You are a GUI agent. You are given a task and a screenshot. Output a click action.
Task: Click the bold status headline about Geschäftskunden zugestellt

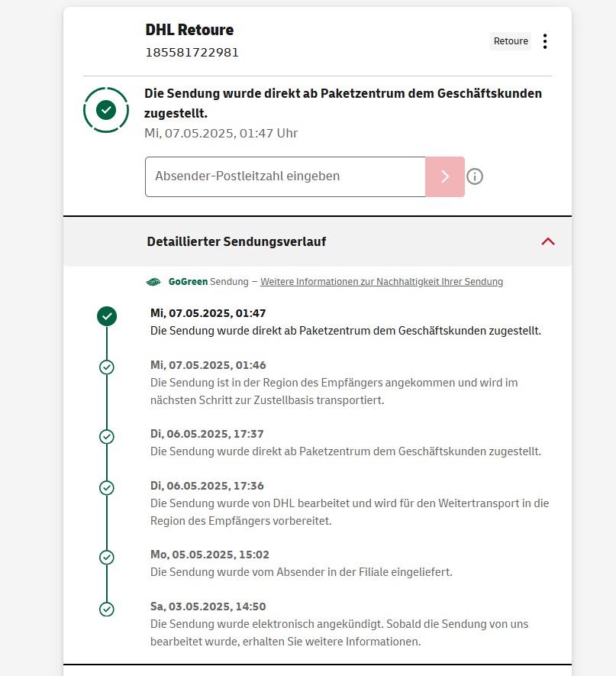point(343,103)
